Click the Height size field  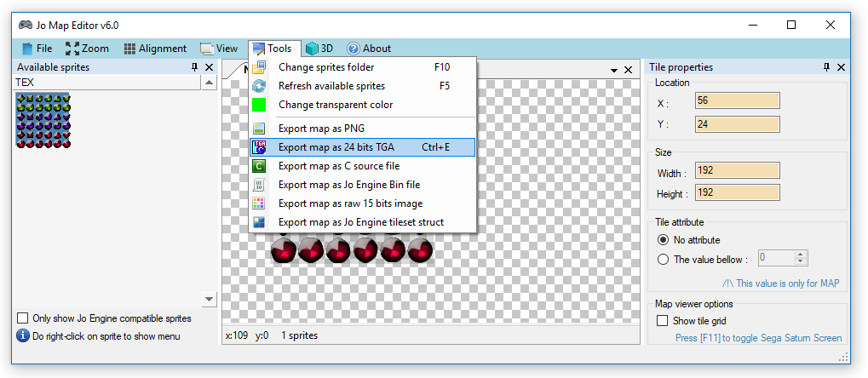point(738,192)
